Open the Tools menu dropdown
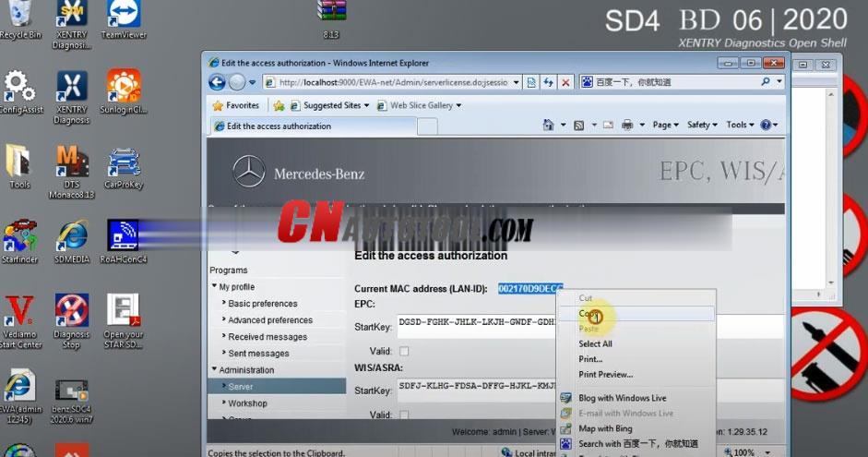 tap(740, 126)
